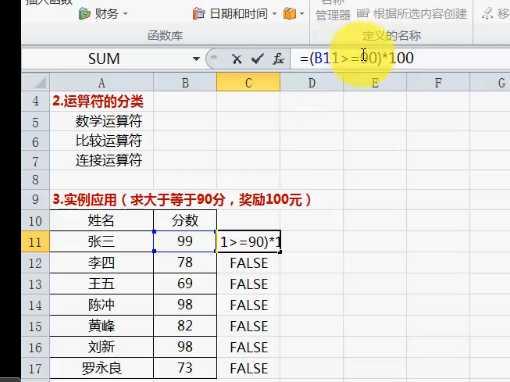Click score cell 82

(x=185, y=326)
